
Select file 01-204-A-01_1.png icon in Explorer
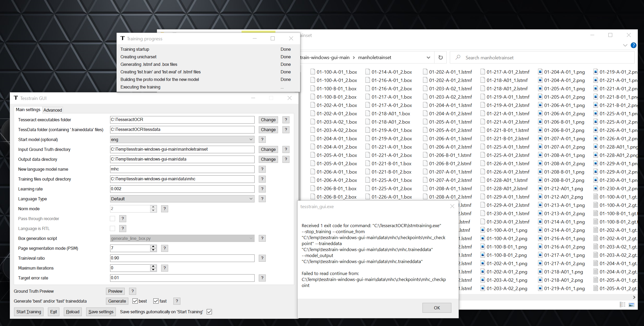pos(540,72)
